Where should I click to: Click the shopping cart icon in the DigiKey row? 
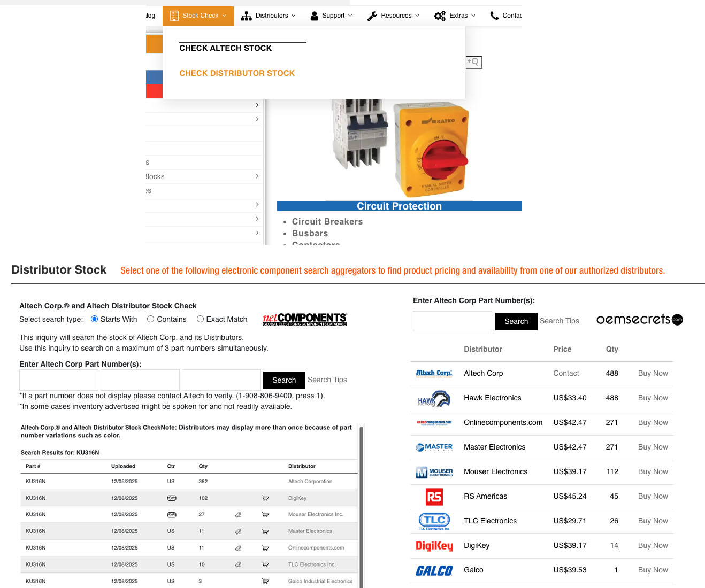click(265, 498)
